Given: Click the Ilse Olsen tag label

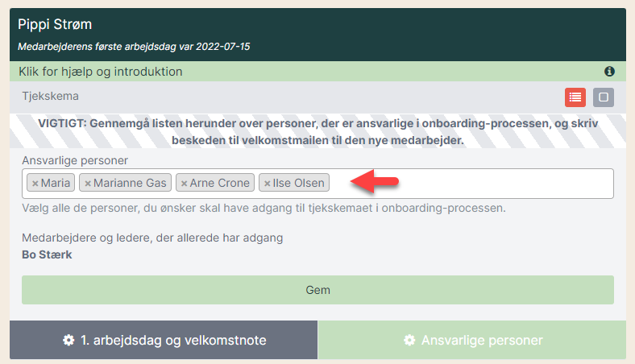Looking at the screenshot, I should pos(298,184).
